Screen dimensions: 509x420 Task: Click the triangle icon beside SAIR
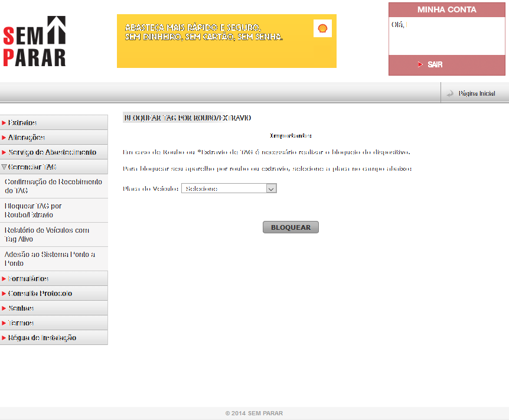click(420, 64)
